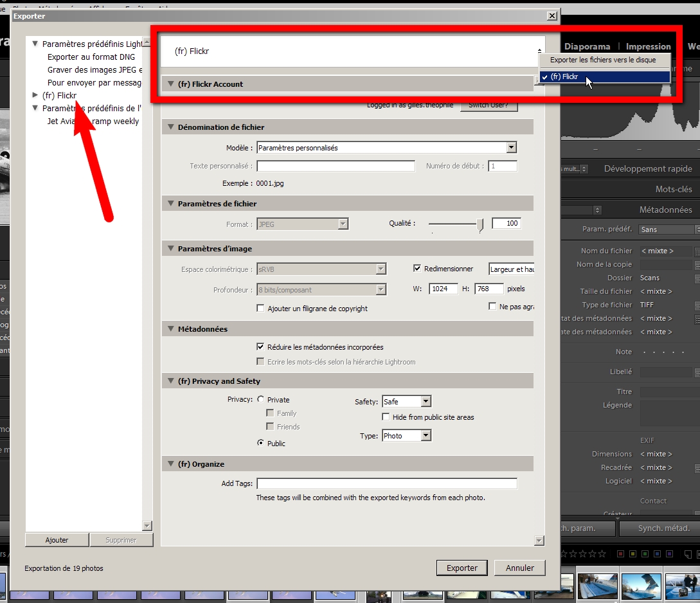Image resolution: width=700 pixels, height=603 pixels.
Task: Set five-star rating in Lightroom toolbar
Action: [x=602, y=554]
